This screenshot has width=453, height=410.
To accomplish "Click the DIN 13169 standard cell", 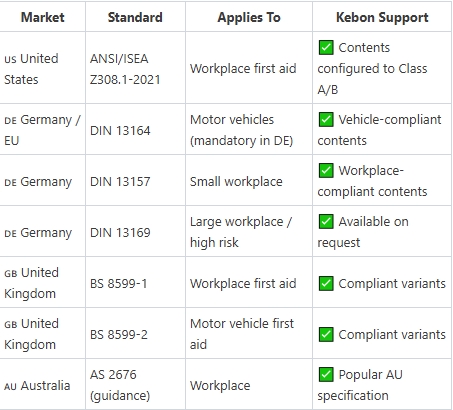I will (135, 231).
